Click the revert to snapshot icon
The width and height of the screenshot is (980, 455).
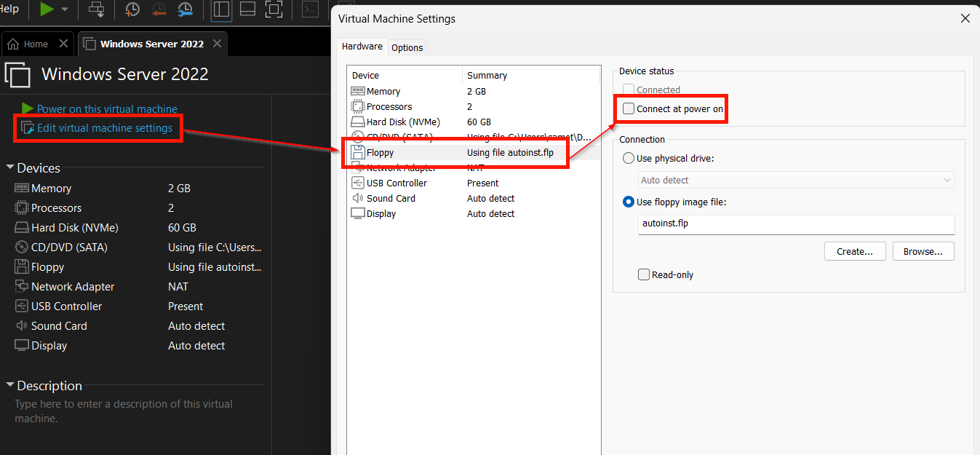click(x=159, y=9)
